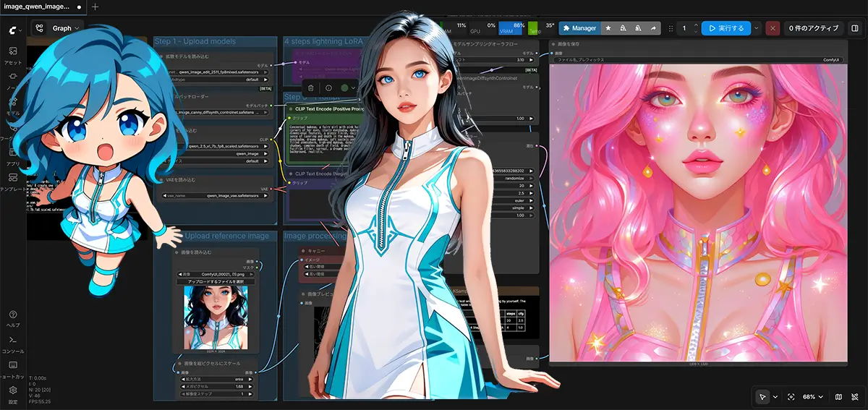Viewport: 868px width, 410px height.
Task: Click the Manager button
Action: [579, 28]
